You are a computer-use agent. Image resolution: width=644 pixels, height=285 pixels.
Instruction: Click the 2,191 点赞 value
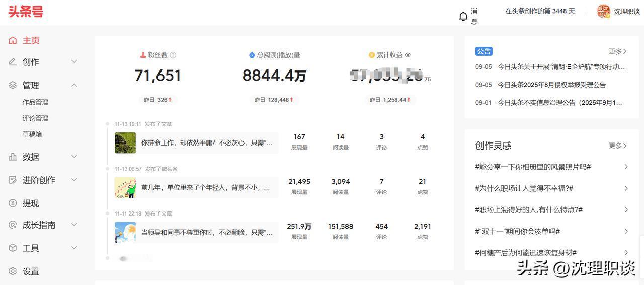[423, 227]
